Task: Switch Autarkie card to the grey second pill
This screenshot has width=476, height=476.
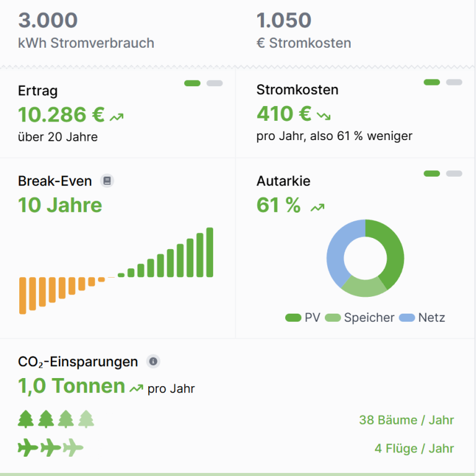Action: [454, 174]
